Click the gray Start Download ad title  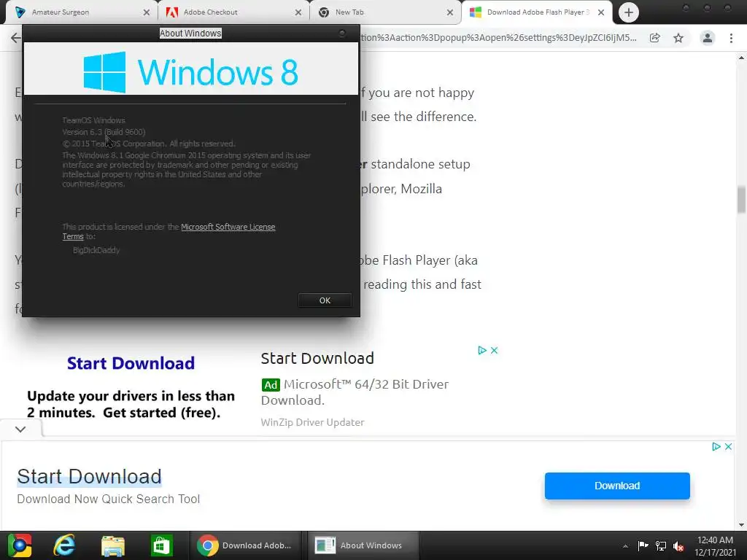(x=317, y=358)
